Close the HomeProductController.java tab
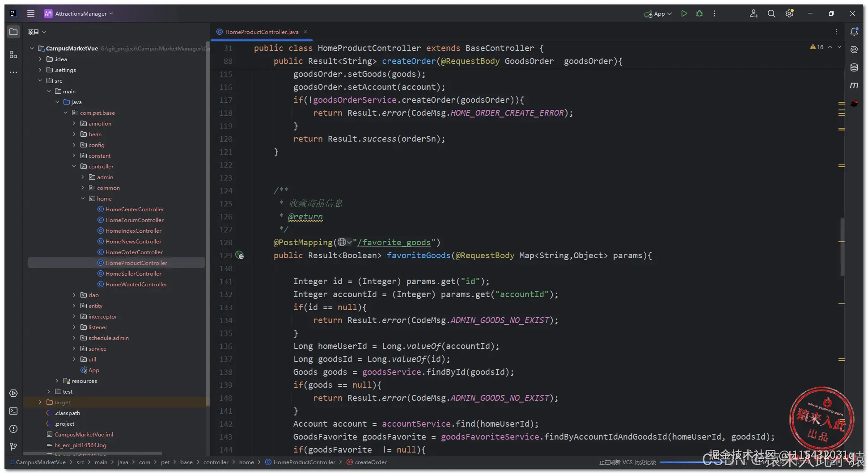868x474 pixels. tap(305, 32)
